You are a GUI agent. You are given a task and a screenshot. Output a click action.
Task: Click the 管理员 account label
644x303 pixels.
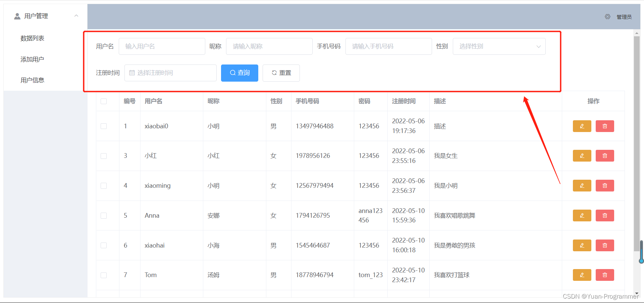(624, 17)
